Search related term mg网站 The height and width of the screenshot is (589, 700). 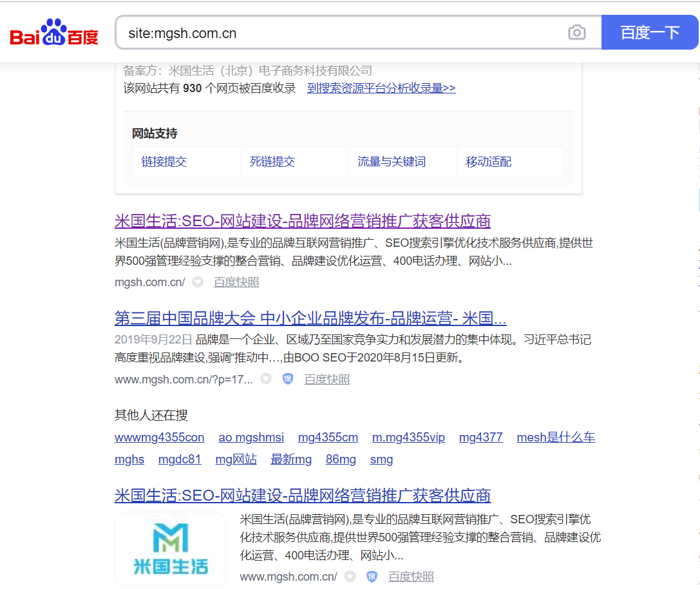tap(236, 459)
